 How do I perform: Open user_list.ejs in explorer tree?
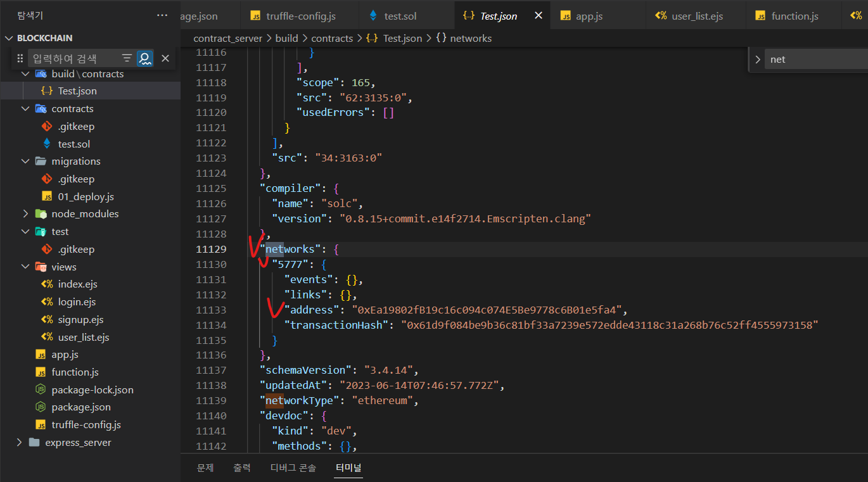84,338
